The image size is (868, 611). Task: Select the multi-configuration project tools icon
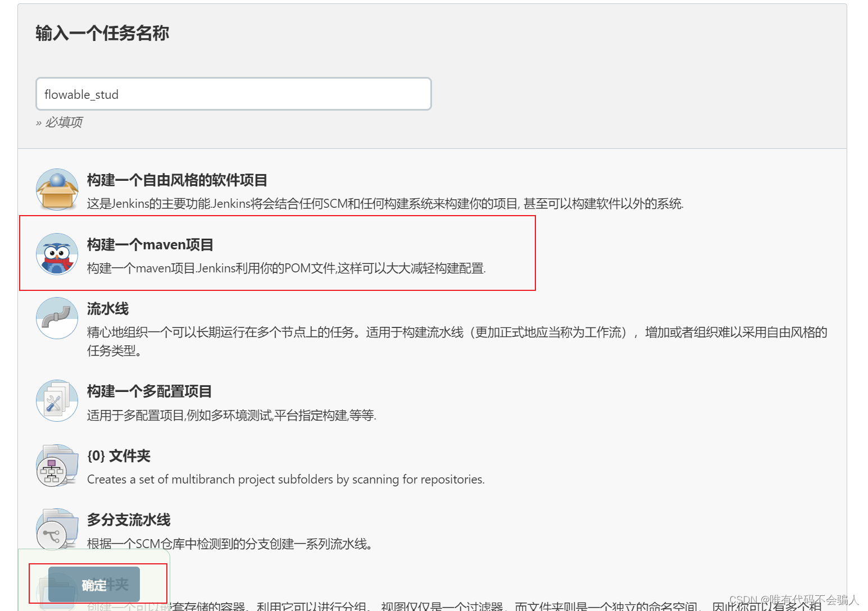click(57, 400)
